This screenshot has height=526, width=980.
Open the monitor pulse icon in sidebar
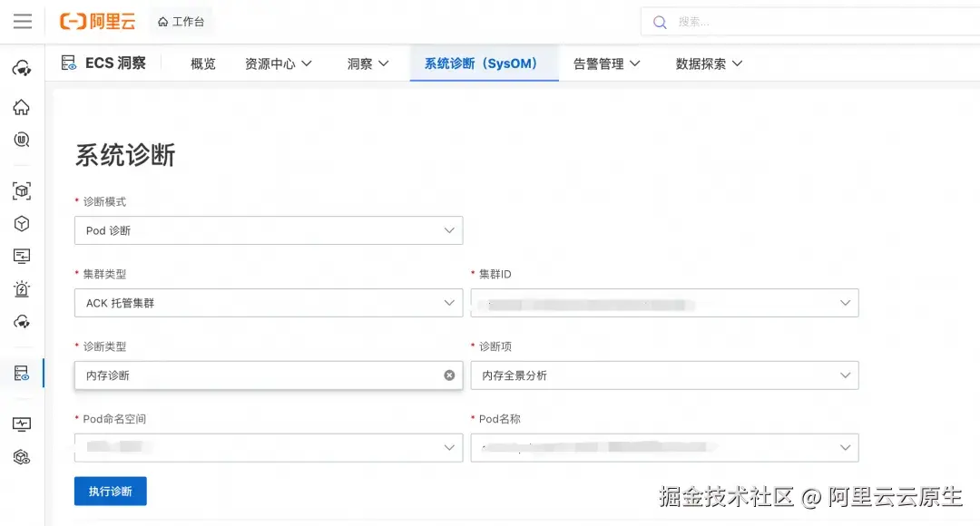point(22,424)
